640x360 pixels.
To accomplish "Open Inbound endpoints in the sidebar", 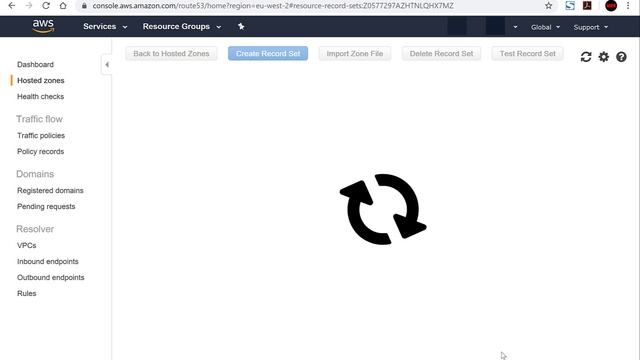I will 48,261.
